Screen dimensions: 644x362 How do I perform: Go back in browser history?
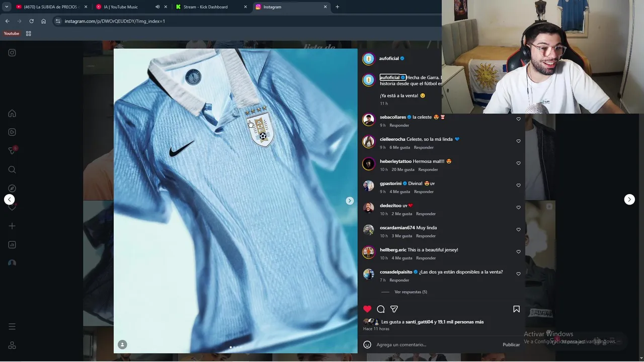(7, 21)
